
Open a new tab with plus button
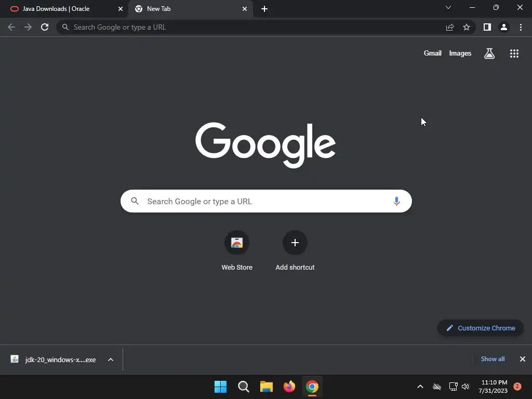pos(264,9)
